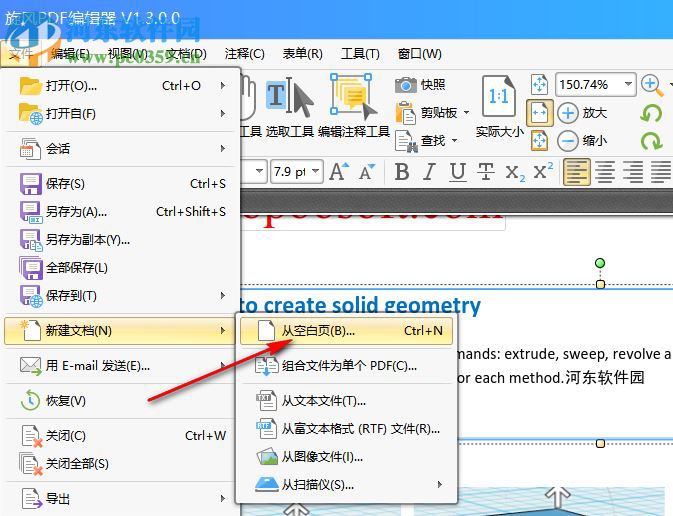Open the 表单(R) menu

click(x=302, y=54)
